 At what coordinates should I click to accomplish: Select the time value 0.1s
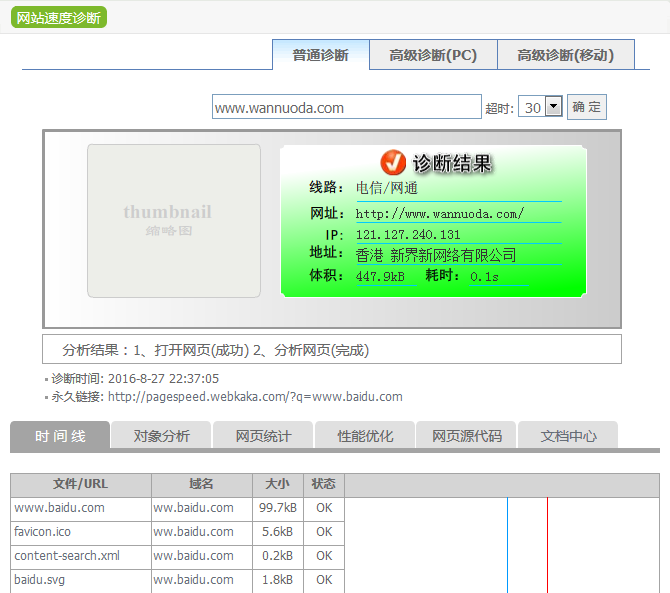[484, 277]
